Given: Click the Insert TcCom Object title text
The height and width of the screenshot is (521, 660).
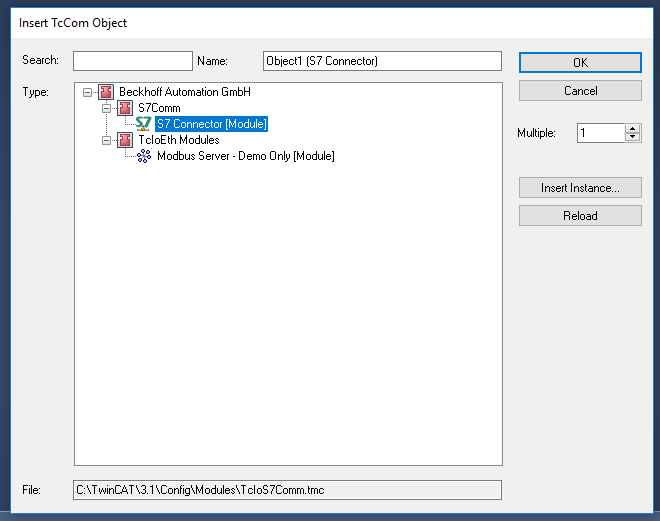Looking at the screenshot, I should coord(73,23).
